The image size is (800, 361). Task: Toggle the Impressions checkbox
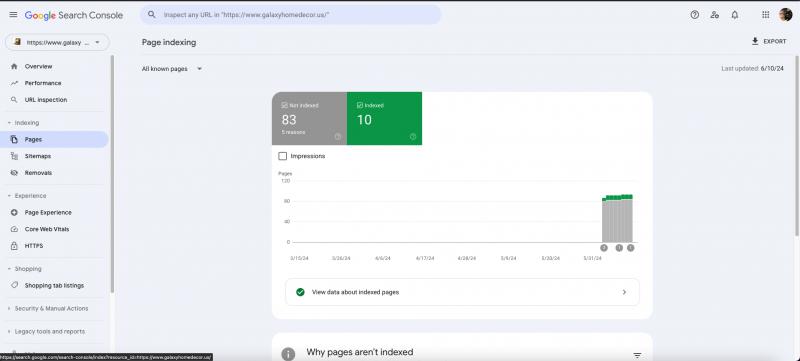283,156
